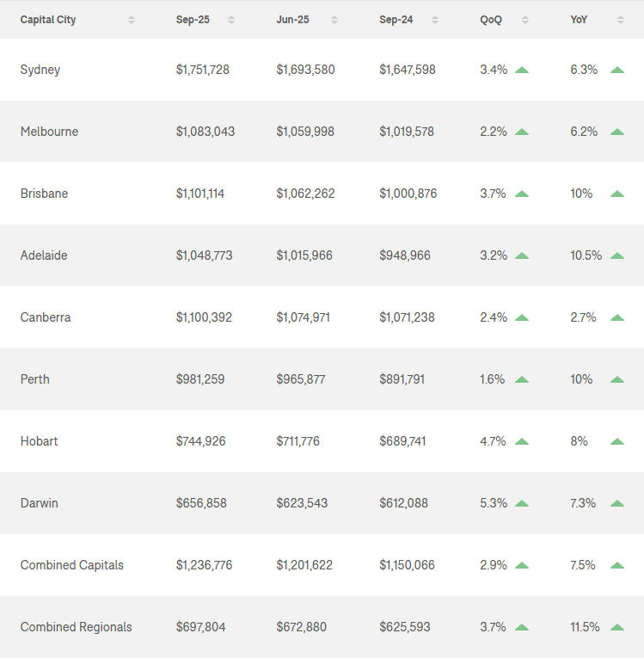Click the QoQ column header text
The height and width of the screenshot is (658, 644).
[491, 20]
